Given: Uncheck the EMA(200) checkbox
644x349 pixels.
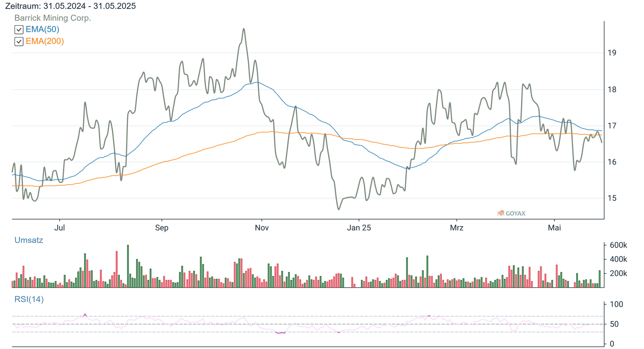Looking at the screenshot, I should (x=19, y=42).
